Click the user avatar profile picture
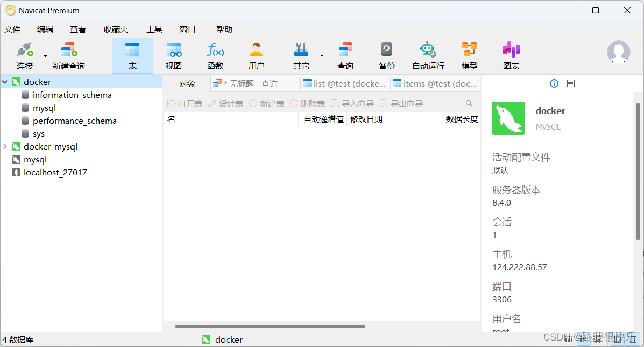644x347 pixels. coord(619,52)
